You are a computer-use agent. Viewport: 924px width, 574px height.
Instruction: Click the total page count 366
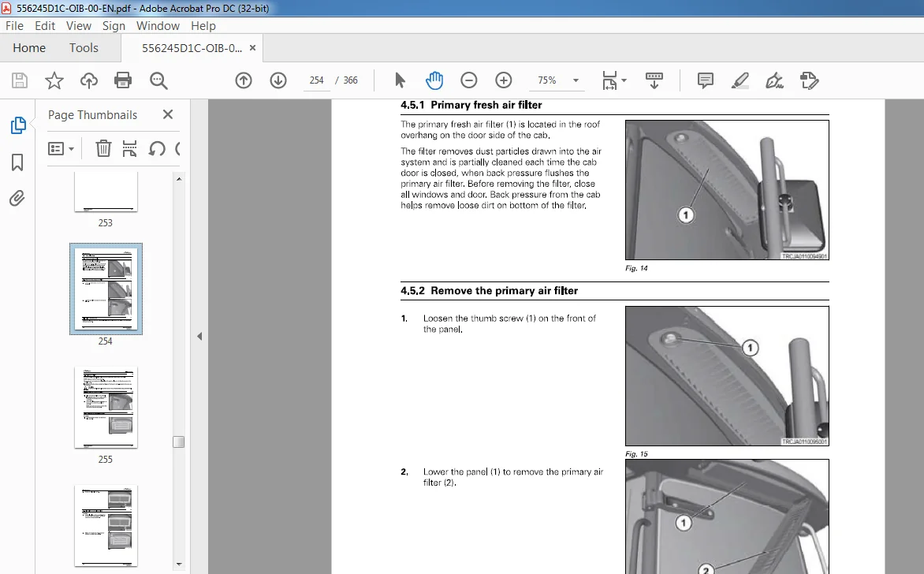(x=351, y=80)
